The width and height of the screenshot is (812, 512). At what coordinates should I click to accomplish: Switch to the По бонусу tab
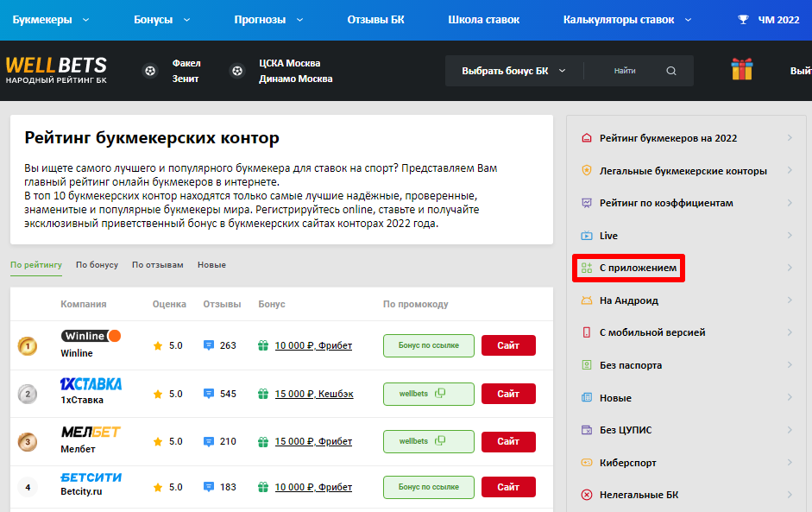point(97,265)
